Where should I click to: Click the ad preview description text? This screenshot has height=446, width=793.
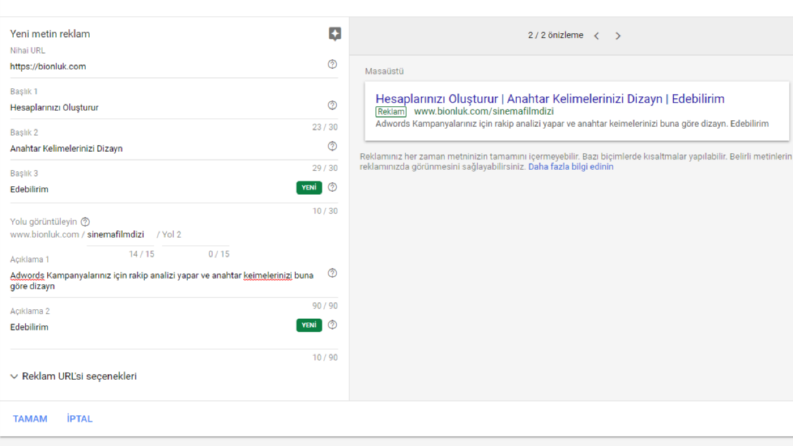[572, 124]
